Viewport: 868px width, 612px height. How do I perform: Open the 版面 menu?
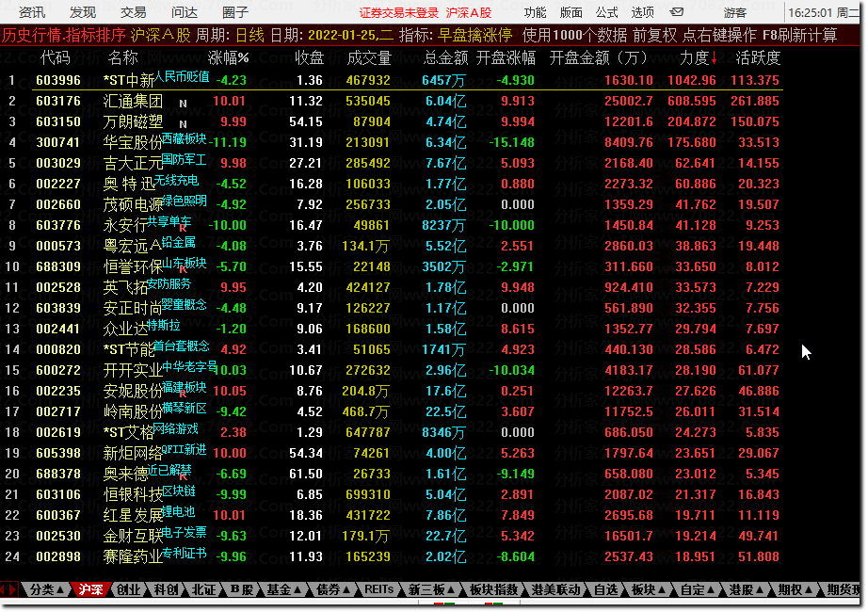tap(571, 12)
